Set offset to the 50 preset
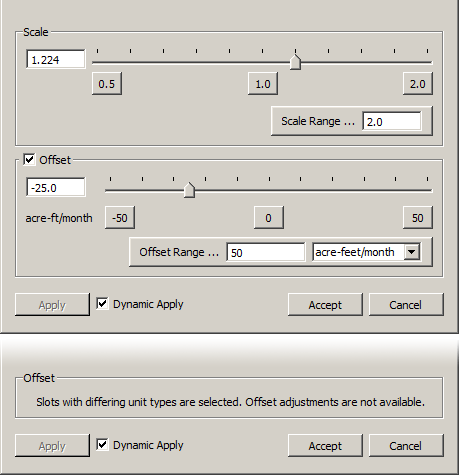The height and width of the screenshot is (475, 459). point(418,218)
